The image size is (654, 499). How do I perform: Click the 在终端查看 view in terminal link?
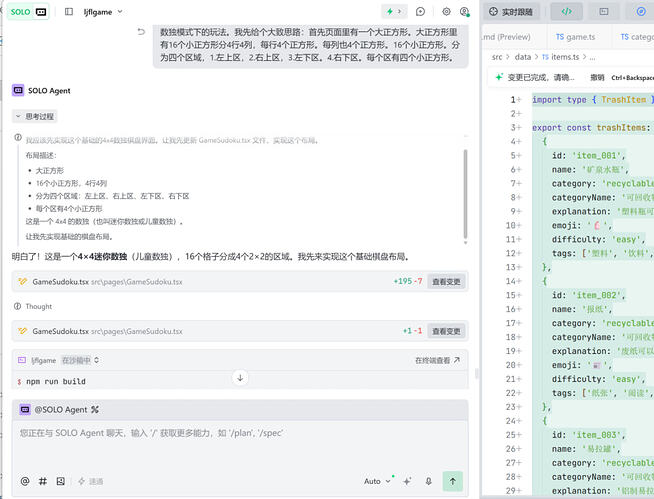pos(437,360)
